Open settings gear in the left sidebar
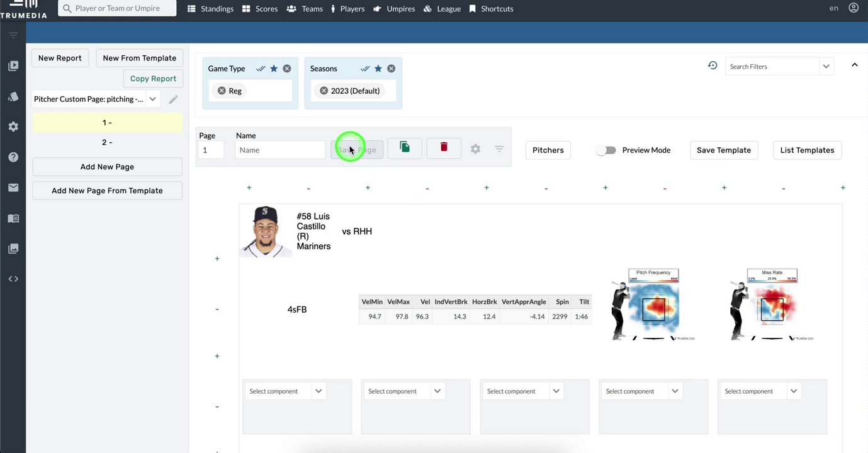 click(13, 126)
